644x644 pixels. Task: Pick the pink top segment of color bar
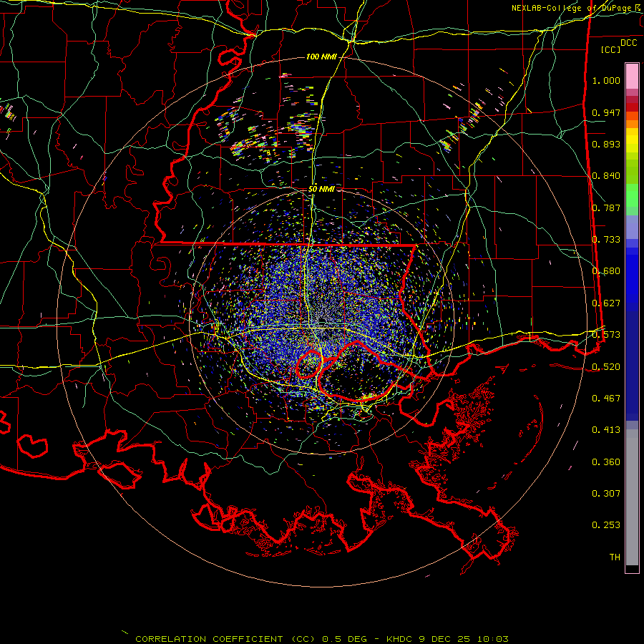click(632, 76)
